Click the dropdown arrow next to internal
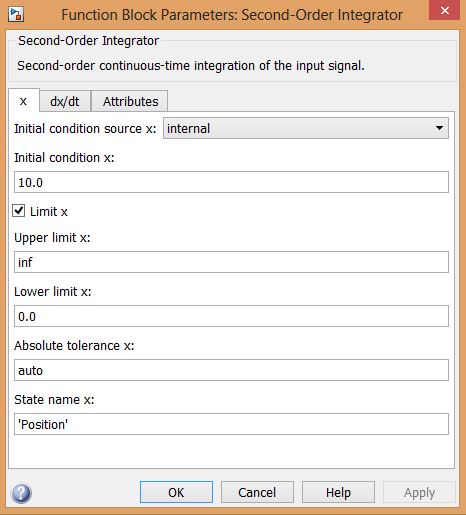The height and width of the screenshot is (515, 466). click(x=439, y=128)
